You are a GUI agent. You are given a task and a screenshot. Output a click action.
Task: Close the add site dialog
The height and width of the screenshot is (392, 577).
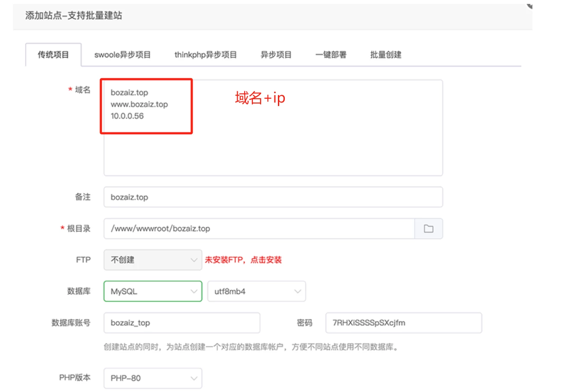click(x=529, y=5)
